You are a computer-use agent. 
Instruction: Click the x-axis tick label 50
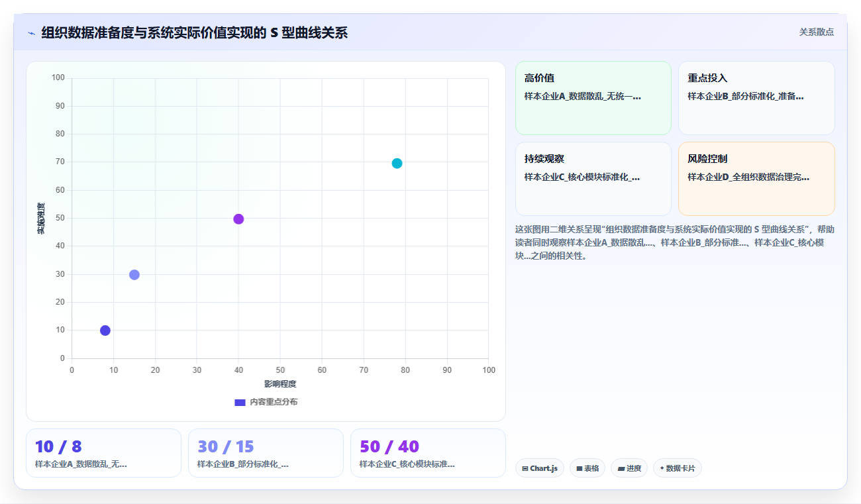click(x=280, y=370)
